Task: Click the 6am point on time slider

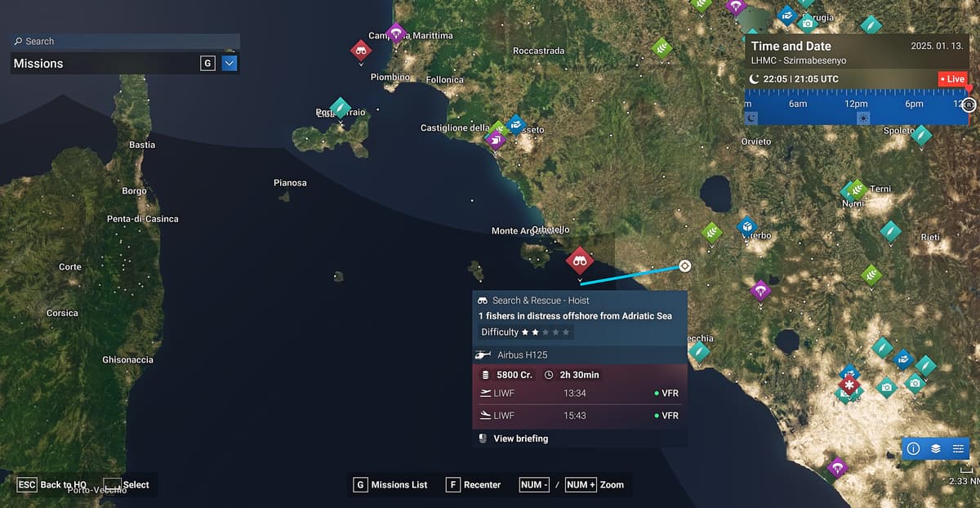Action: point(798,104)
